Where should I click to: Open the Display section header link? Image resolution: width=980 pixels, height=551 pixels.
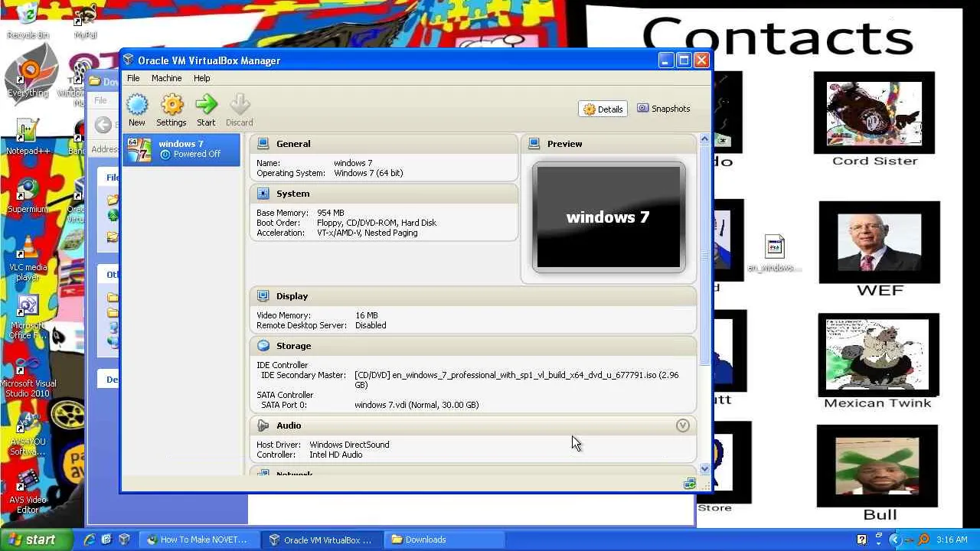[292, 296]
